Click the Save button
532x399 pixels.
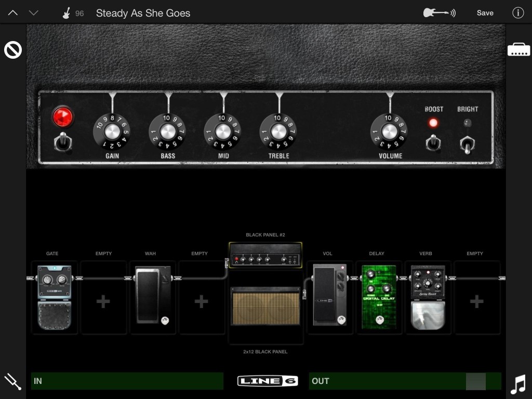485,13
